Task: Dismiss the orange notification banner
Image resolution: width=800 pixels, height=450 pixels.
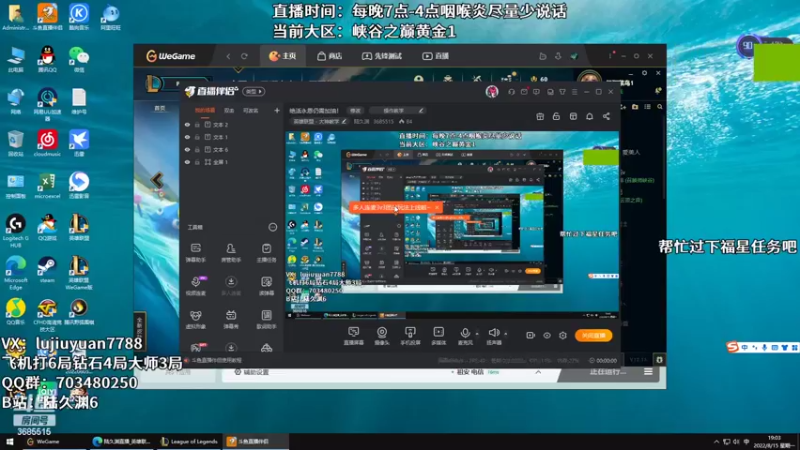Action: point(437,208)
